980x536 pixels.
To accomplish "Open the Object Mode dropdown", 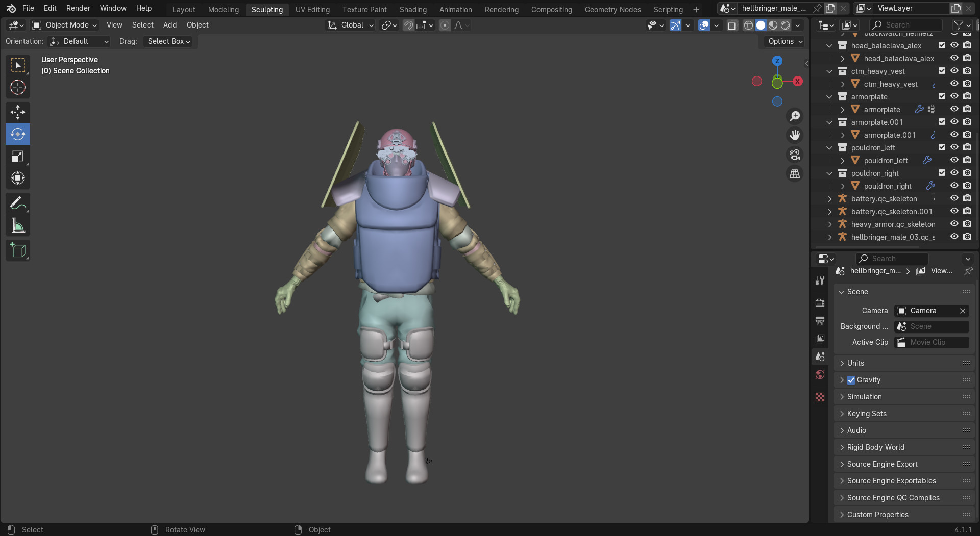I will click(x=63, y=25).
